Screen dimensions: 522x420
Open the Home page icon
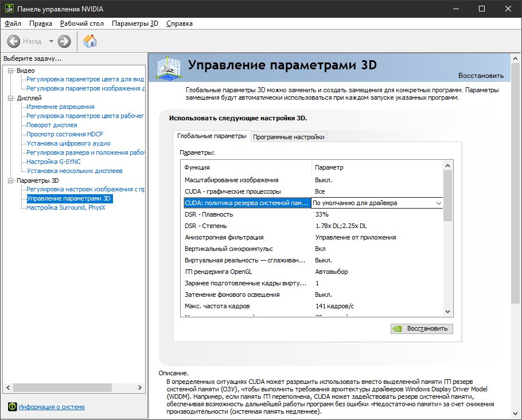coord(90,41)
